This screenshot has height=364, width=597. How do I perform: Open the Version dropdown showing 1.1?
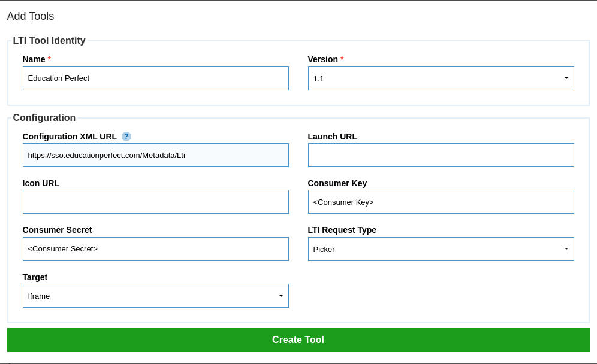pyautogui.click(x=441, y=78)
